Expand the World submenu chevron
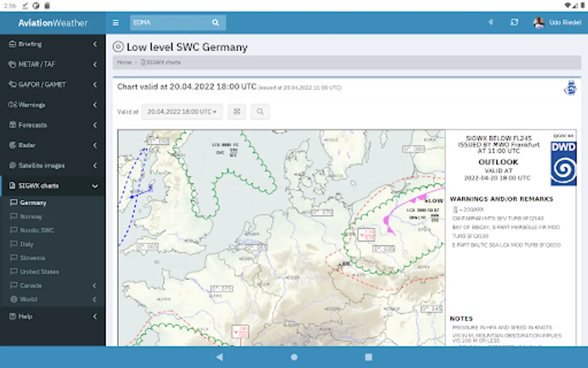 [x=95, y=299]
